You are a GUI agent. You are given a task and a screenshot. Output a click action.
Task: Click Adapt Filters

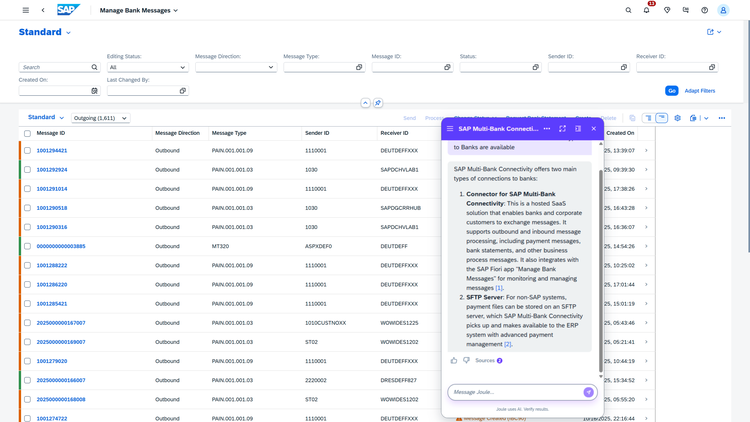click(x=700, y=91)
